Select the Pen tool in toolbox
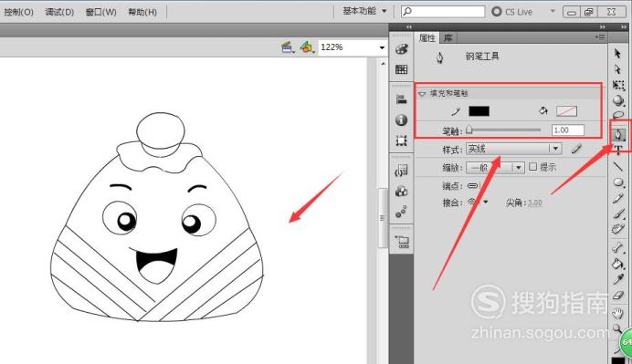This screenshot has height=364, width=632. click(x=618, y=134)
